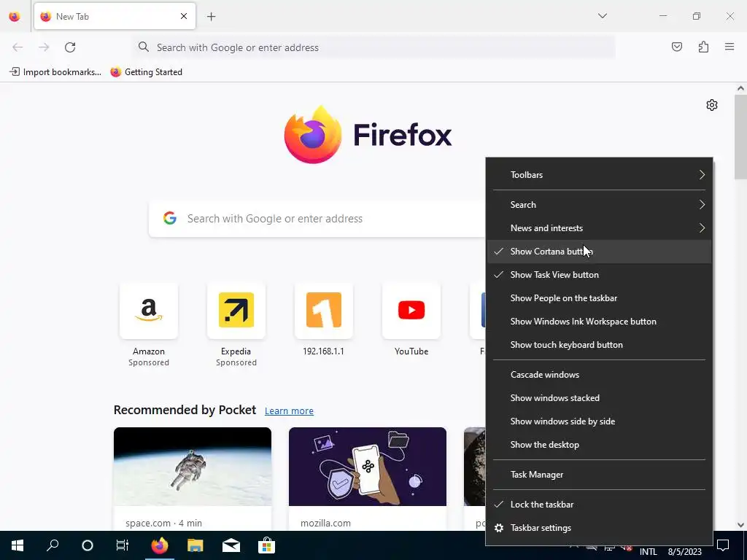Open the new tab personalize gear icon

pyautogui.click(x=712, y=105)
